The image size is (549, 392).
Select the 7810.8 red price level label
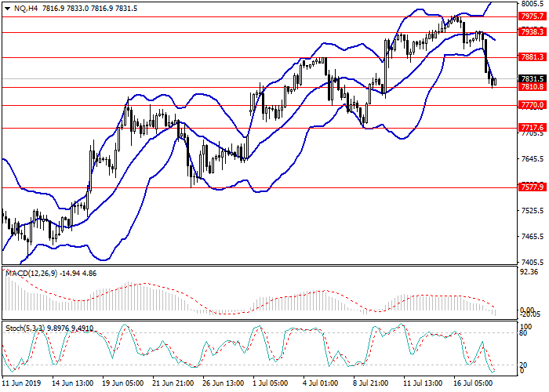pyautogui.click(x=532, y=87)
